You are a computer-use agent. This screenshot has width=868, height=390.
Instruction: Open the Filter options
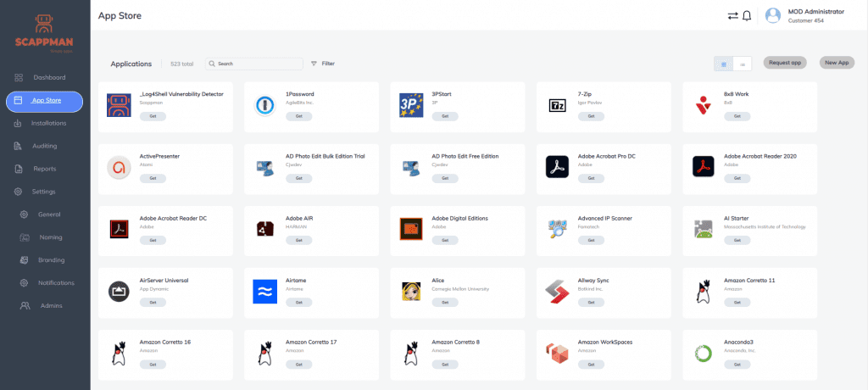[323, 64]
